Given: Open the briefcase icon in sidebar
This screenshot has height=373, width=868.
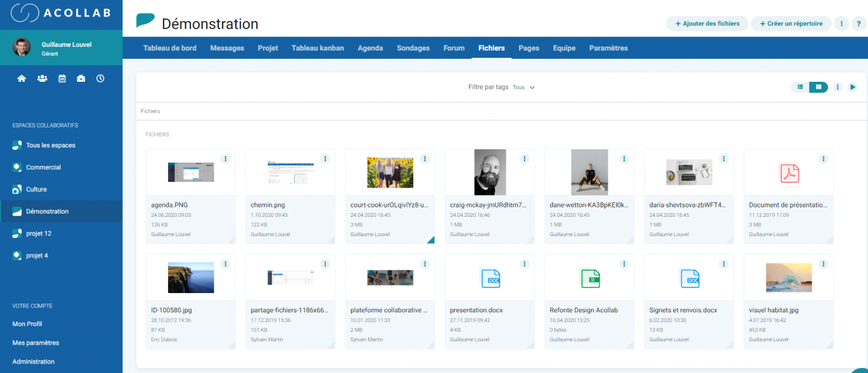Looking at the screenshot, I should [81, 79].
